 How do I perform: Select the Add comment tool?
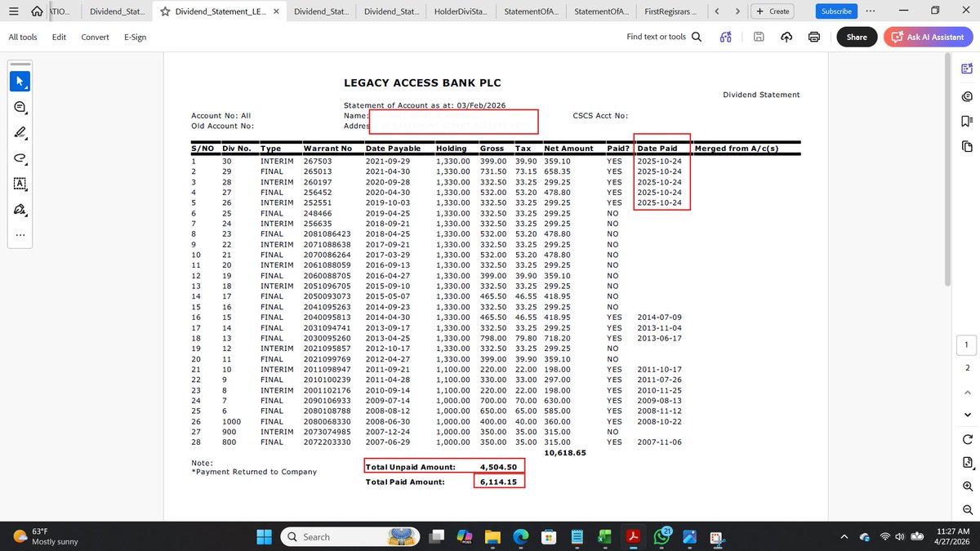pos(20,107)
